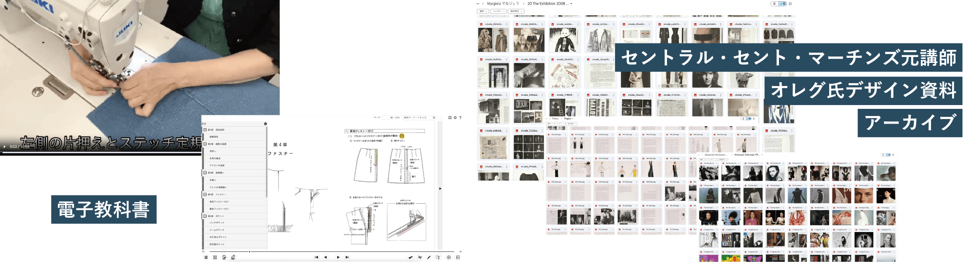
Task: Enter fullscreen mode in textbook viewer
Action: 450,118
